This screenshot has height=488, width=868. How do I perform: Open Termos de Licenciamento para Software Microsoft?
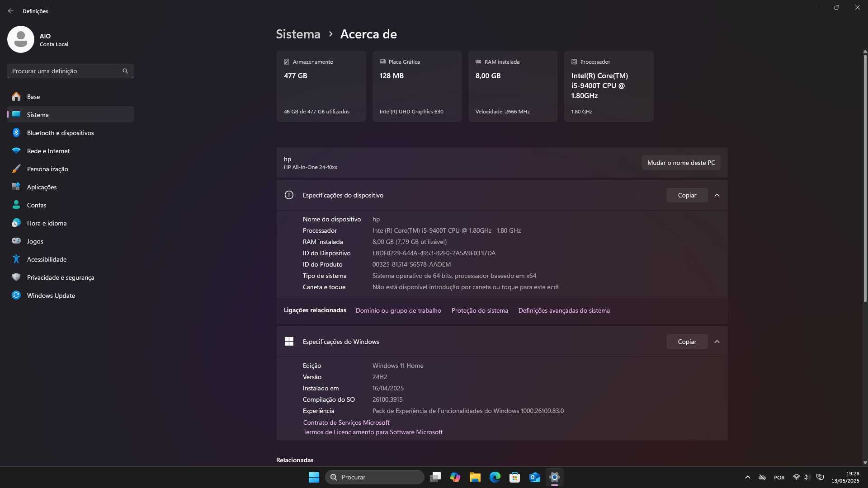click(373, 432)
